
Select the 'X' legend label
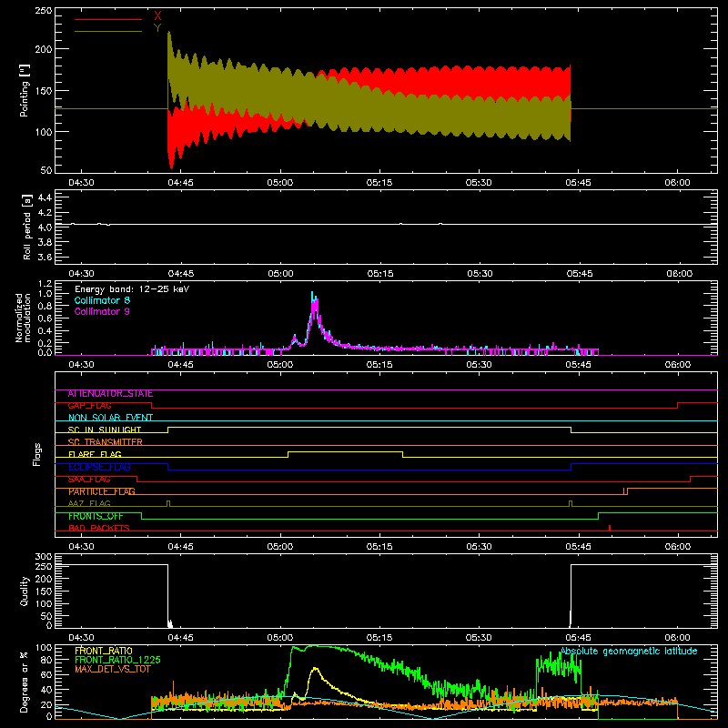(x=157, y=16)
